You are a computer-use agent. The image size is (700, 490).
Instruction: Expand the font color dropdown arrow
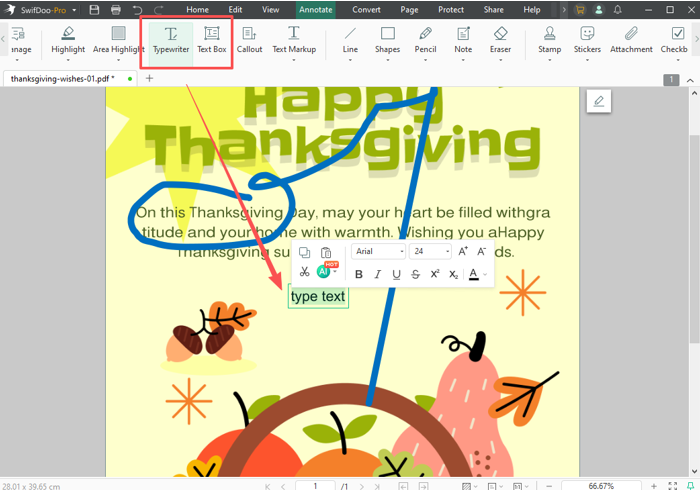pyautogui.click(x=485, y=274)
